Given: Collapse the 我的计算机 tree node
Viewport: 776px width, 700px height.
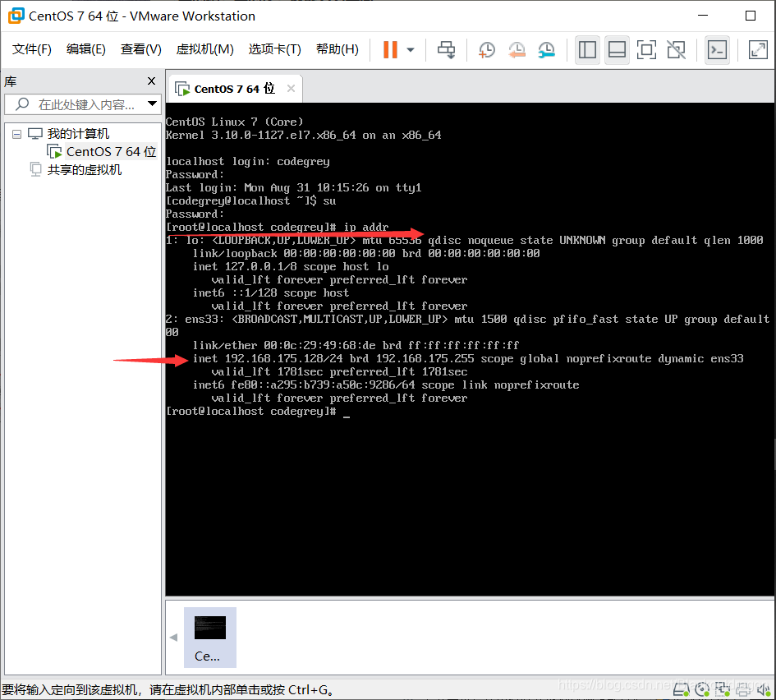Looking at the screenshot, I should (x=16, y=134).
